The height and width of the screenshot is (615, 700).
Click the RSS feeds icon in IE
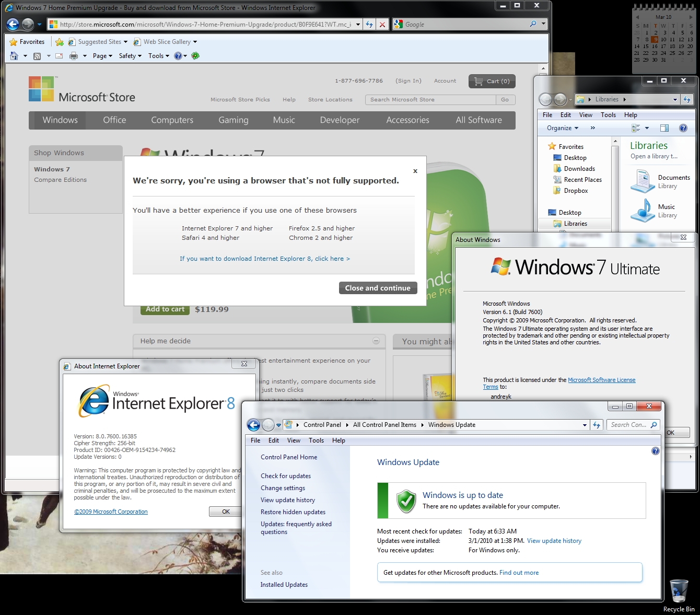pos(37,56)
